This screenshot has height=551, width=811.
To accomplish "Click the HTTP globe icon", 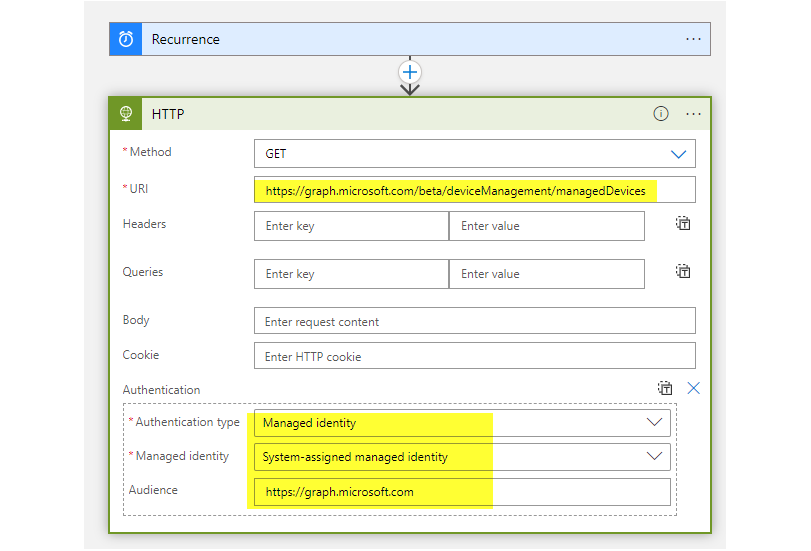I will tap(126, 113).
